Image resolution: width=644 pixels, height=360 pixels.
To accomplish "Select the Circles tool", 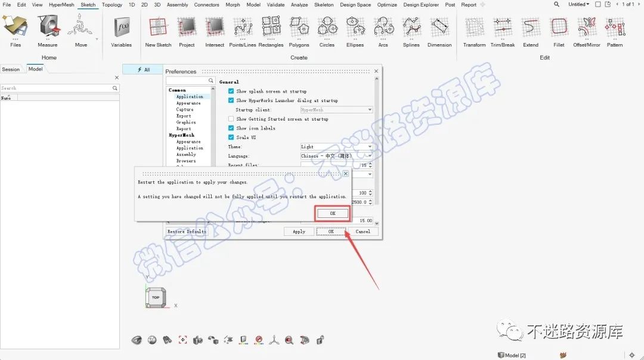I will 327,31.
